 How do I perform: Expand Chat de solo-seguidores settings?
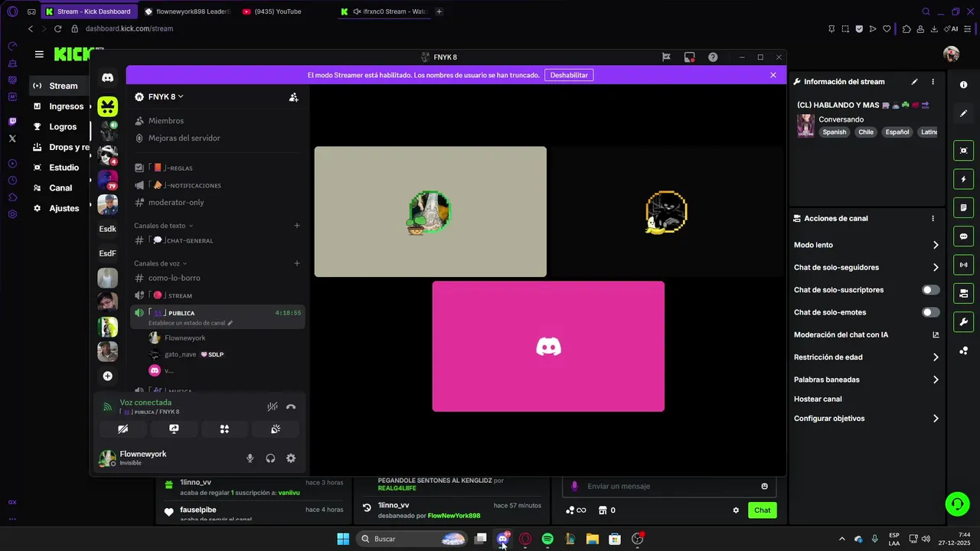[866, 268]
